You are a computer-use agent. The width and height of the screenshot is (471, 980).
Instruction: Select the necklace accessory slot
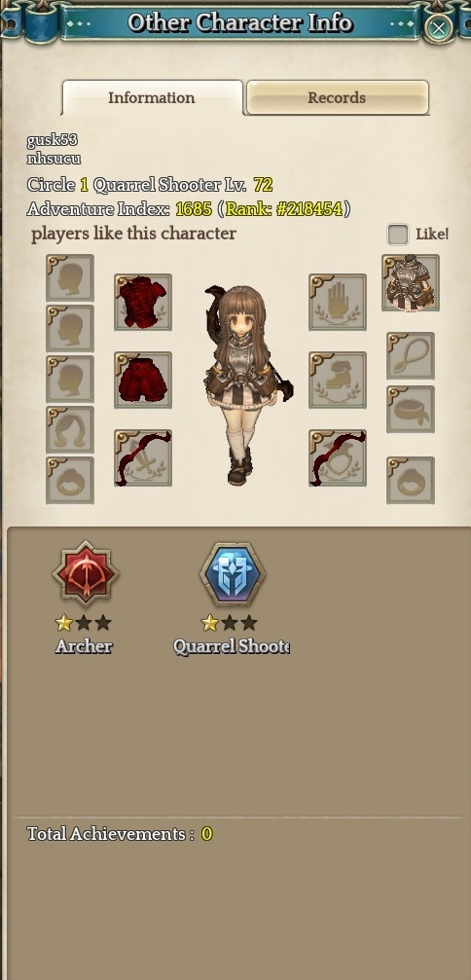411,355
